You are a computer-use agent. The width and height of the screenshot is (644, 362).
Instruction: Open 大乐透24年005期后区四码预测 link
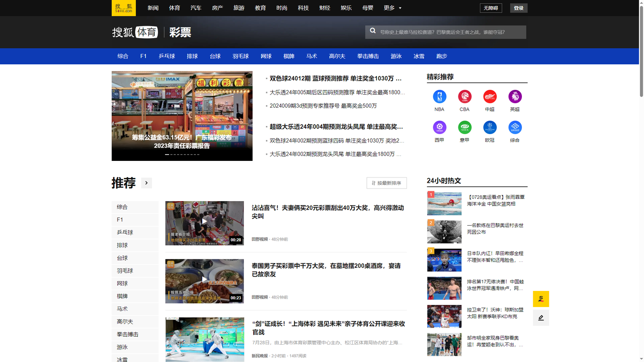pos(337,93)
